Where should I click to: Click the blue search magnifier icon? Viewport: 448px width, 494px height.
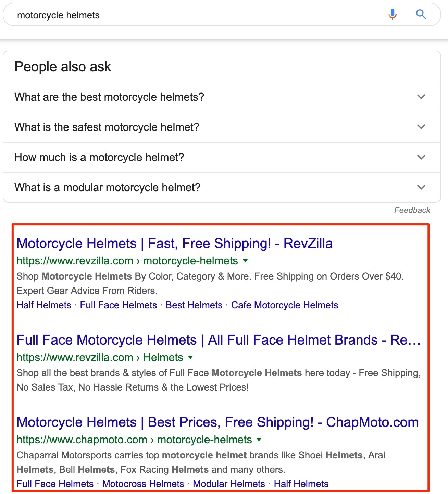421,15
